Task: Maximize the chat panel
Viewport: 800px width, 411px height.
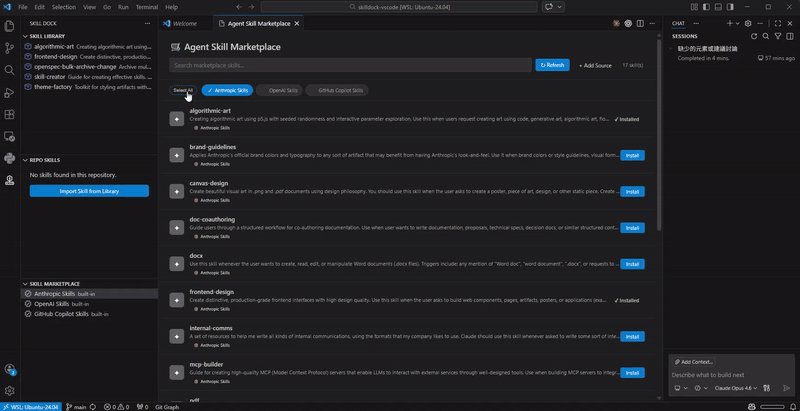Action: point(778,23)
